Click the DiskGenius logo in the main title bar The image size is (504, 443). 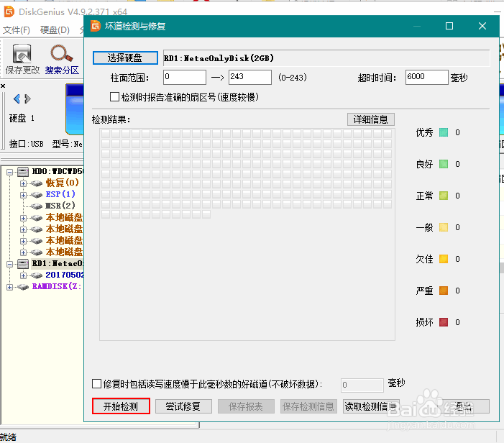point(9,12)
